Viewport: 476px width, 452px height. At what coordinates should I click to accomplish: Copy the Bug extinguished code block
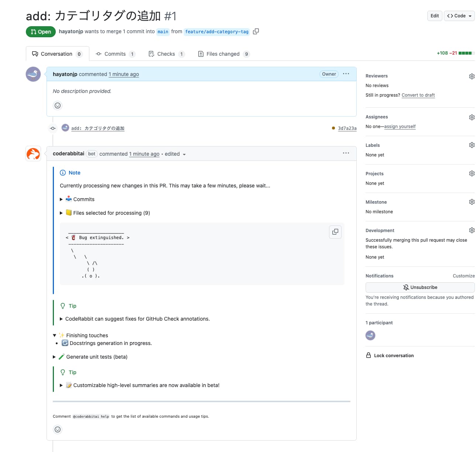335,232
